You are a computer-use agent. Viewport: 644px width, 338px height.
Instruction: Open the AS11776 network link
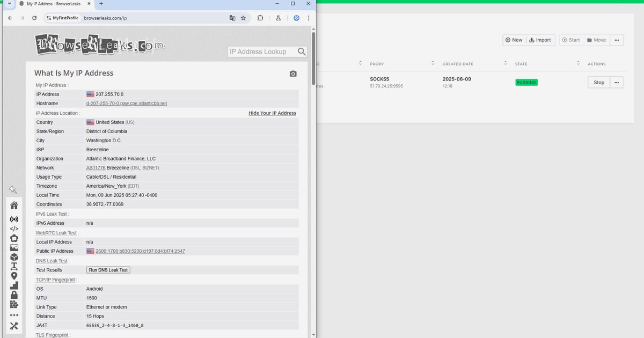point(96,168)
